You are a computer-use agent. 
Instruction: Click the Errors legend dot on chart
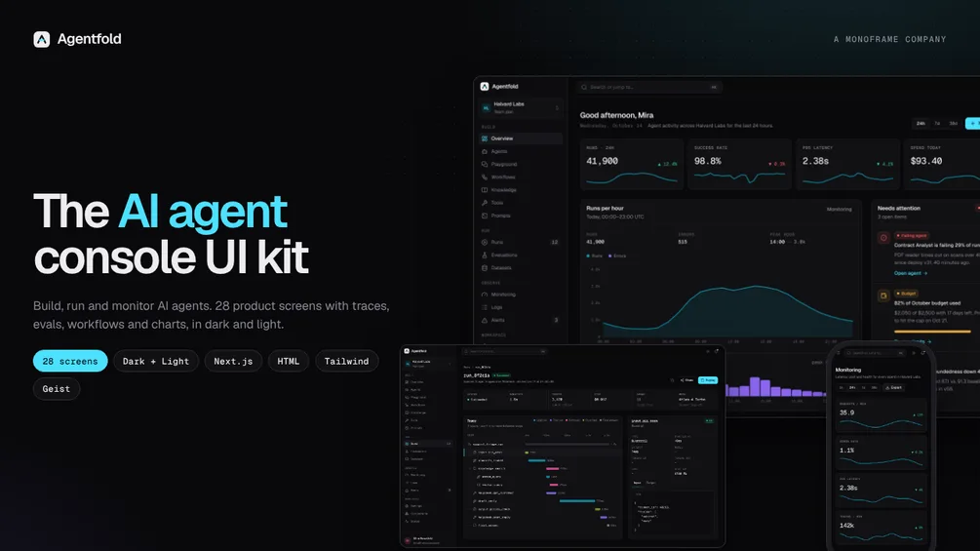coord(610,256)
